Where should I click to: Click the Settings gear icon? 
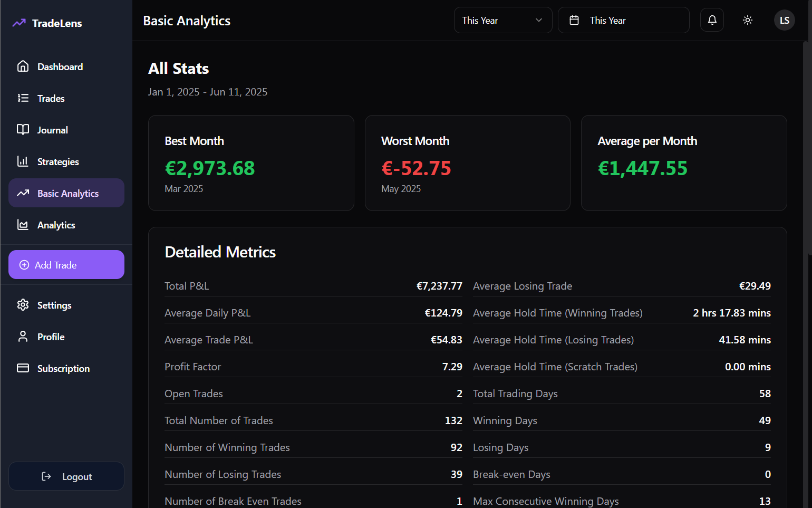23,305
